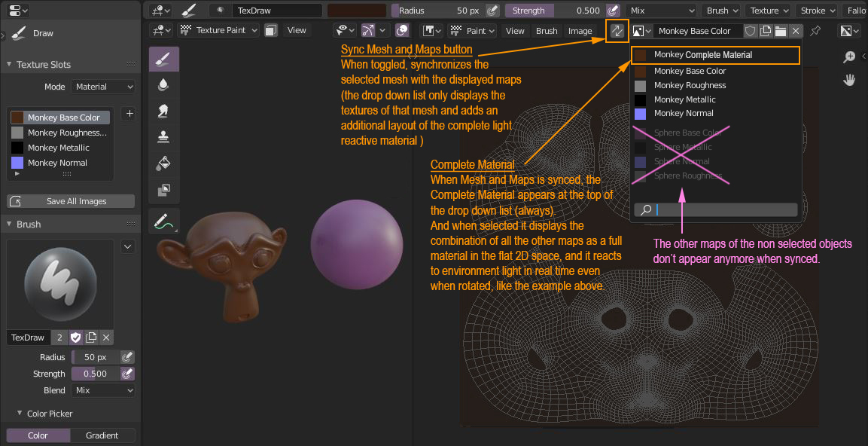Image resolution: width=868 pixels, height=446 pixels.
Task: Click the brush user count button showing 2
Action: (59, 338)
